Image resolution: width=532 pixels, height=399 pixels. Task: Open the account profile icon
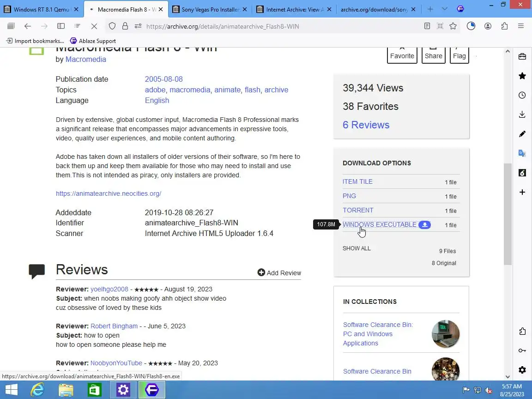tap(488, 26)
